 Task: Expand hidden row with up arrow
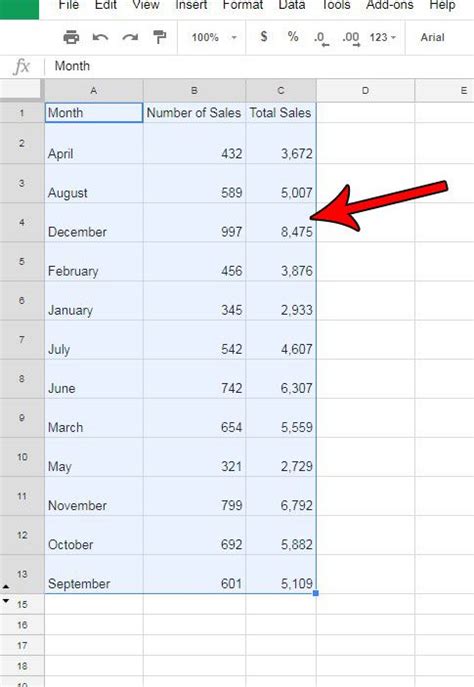(6, 586)
